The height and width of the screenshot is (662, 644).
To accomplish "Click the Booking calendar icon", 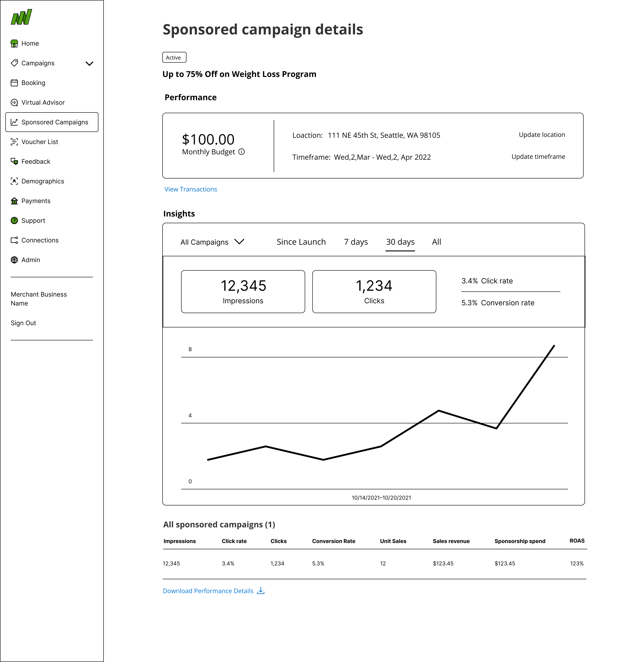I will tap(14, 83).
